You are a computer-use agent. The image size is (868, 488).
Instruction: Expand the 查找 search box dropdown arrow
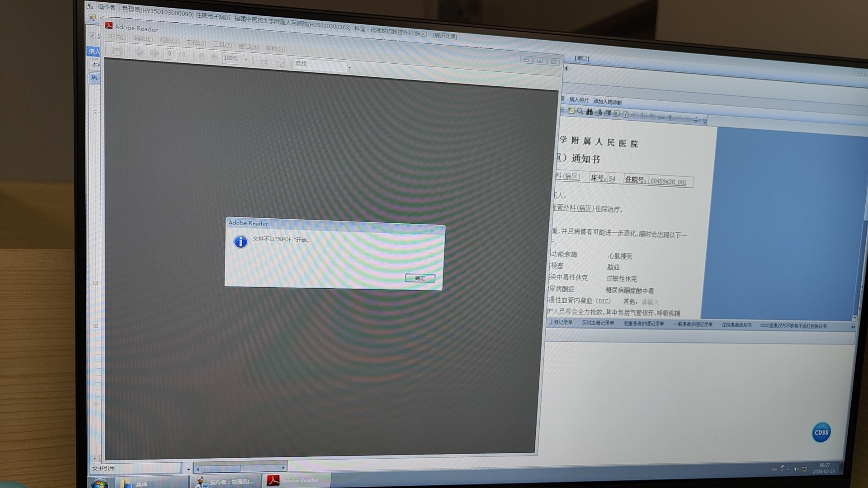coord(349,67)
